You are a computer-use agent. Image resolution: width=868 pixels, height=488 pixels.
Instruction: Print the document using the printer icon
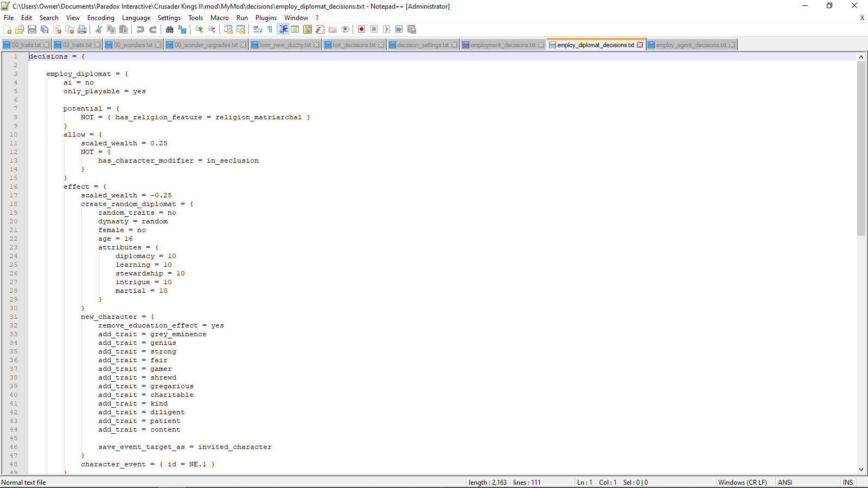click(x=82, y=29)
